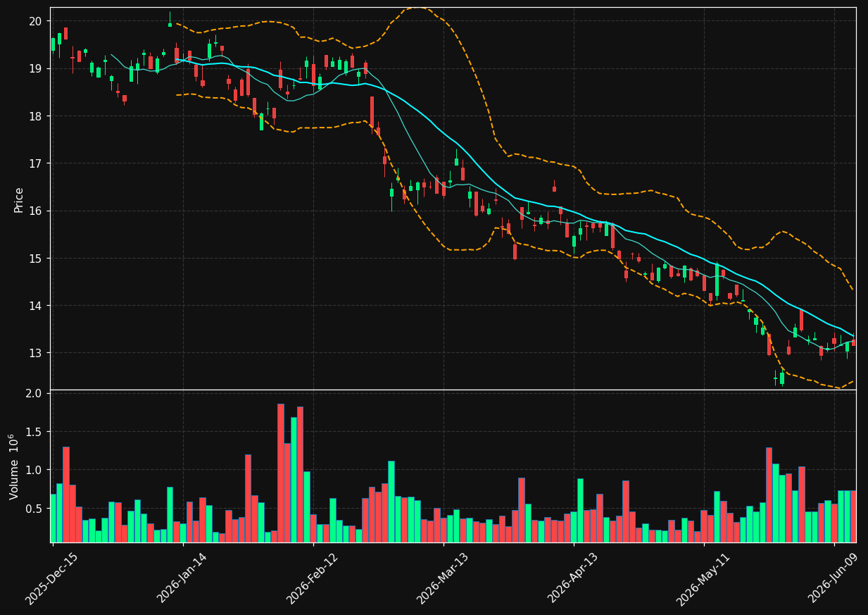Click the price tick label 19

coord(36,68)
